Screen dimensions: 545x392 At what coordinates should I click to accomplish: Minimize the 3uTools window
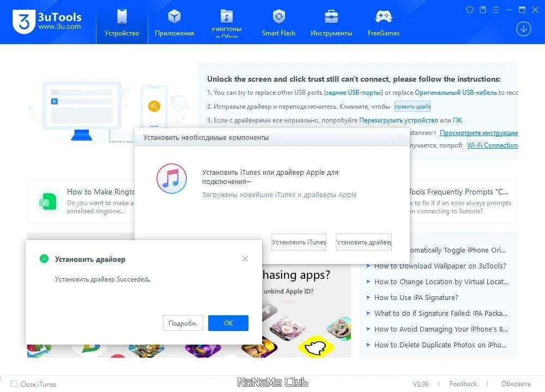[x=509, y=10]
